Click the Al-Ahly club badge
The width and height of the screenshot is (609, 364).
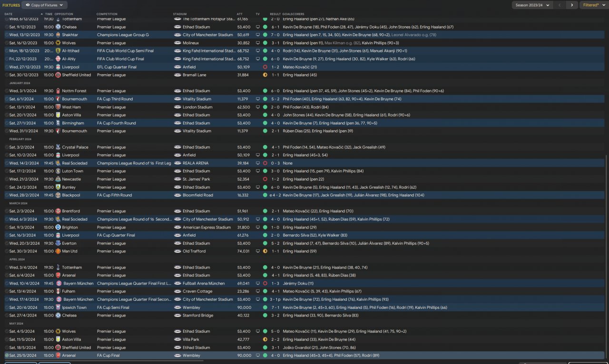58,59
